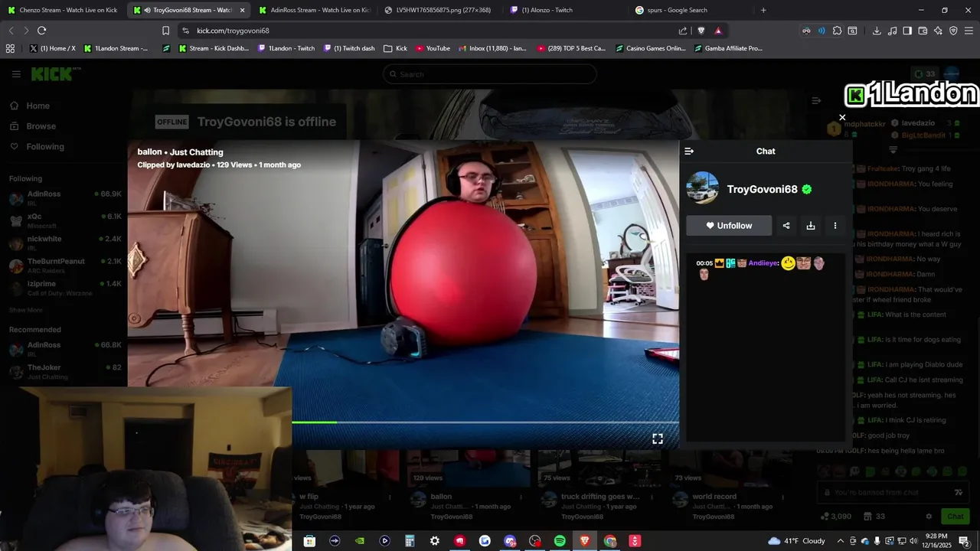Open Brave downloads toolbar icon
Viewport: 980px width, 551px height.
click(x=877, y=31)
